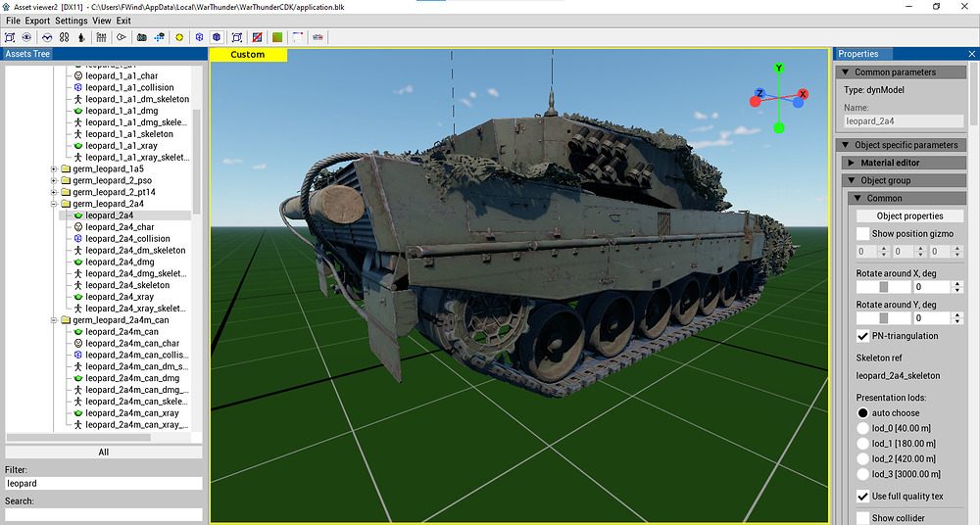Screen dimensions: 980x525
Task: Click the fence-shaped toolbar icon
Action: [101, 37]
